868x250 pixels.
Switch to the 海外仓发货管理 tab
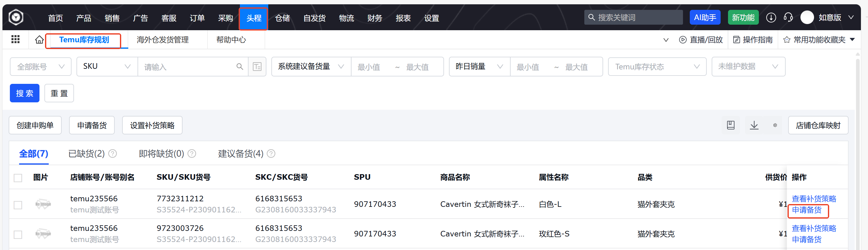(x=162, y=40)
